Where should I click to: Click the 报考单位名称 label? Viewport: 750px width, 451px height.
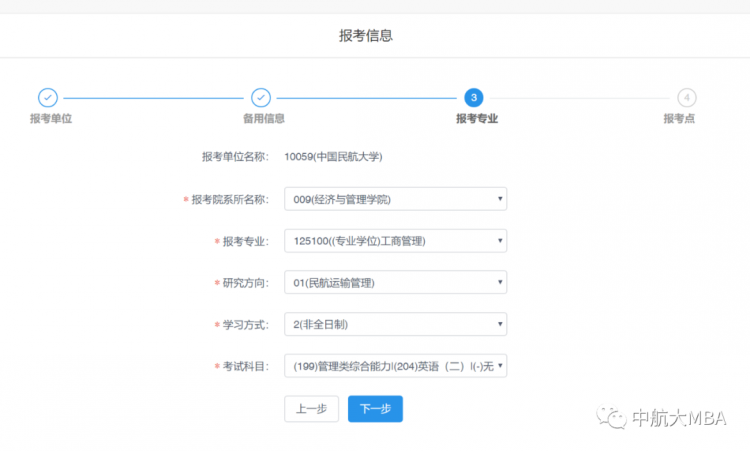235,157
